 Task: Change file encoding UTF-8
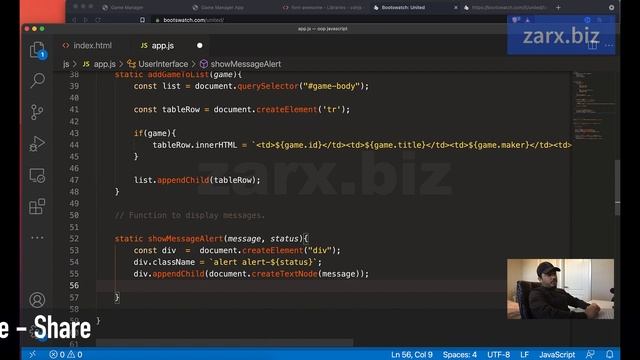tap(498, 354)
